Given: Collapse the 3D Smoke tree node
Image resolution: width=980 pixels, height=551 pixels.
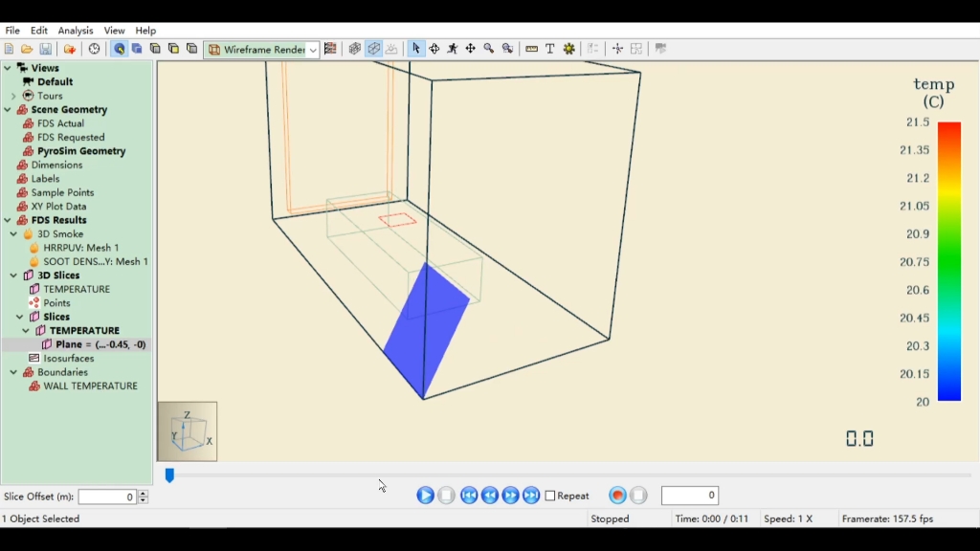Looking at the screenshot, I should pyautogui.click(x=13, y=233).
